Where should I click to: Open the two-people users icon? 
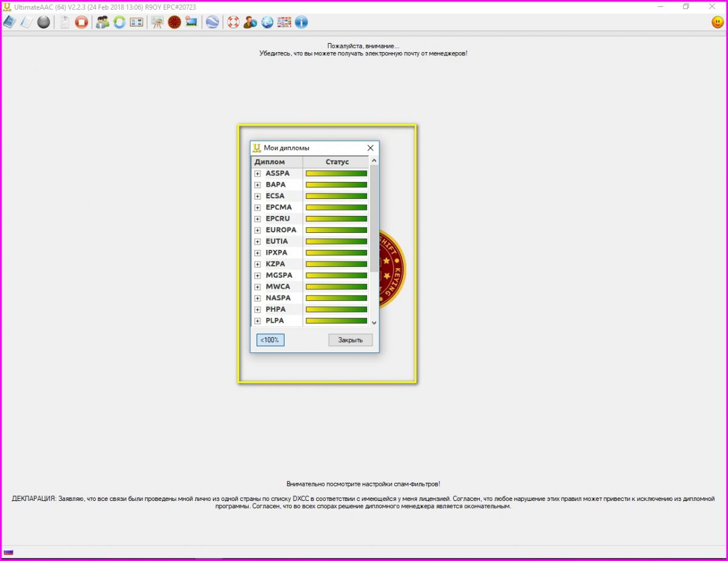coord(103,22)
